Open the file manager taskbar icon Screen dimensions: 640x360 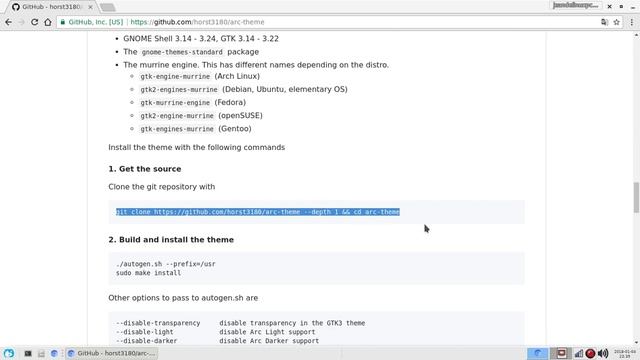pos(41,353)
